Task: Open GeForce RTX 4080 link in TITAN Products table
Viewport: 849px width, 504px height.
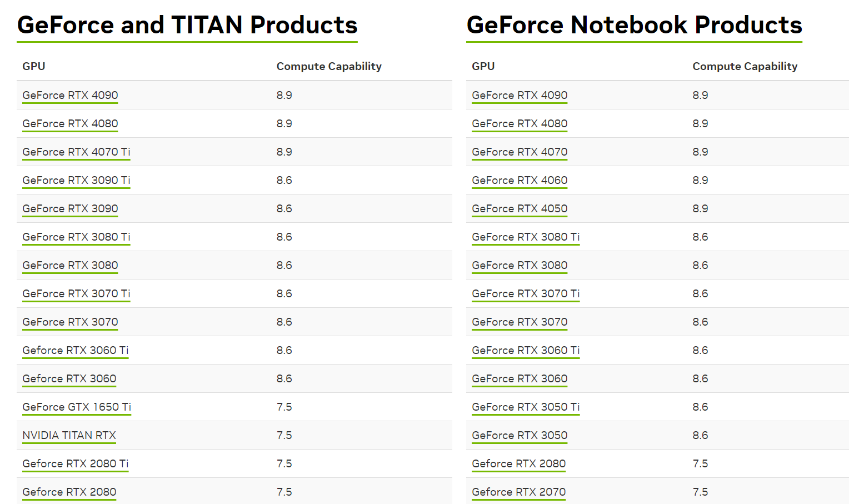Action: [70, 123]
